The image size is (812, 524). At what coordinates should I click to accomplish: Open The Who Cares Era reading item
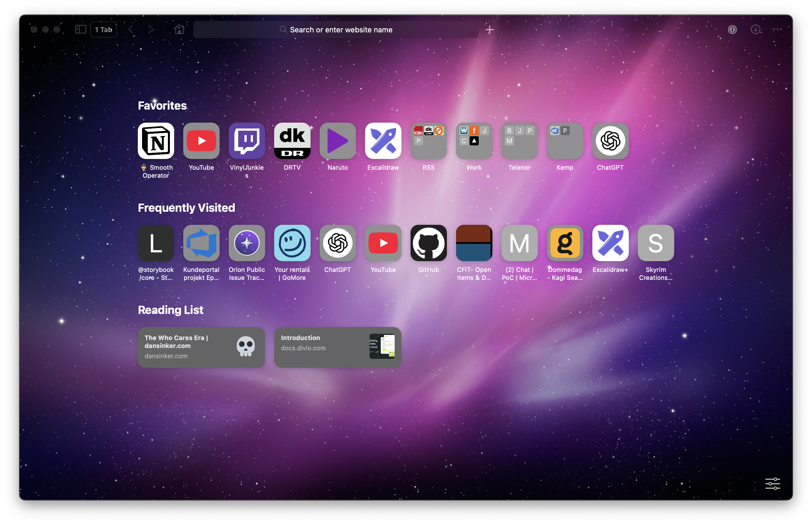201,347
